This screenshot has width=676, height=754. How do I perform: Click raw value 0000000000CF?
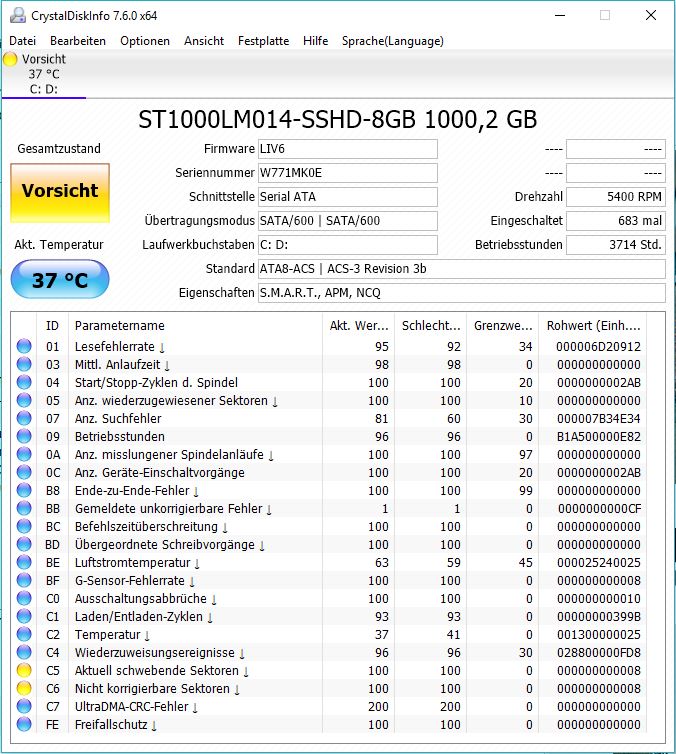600,509
